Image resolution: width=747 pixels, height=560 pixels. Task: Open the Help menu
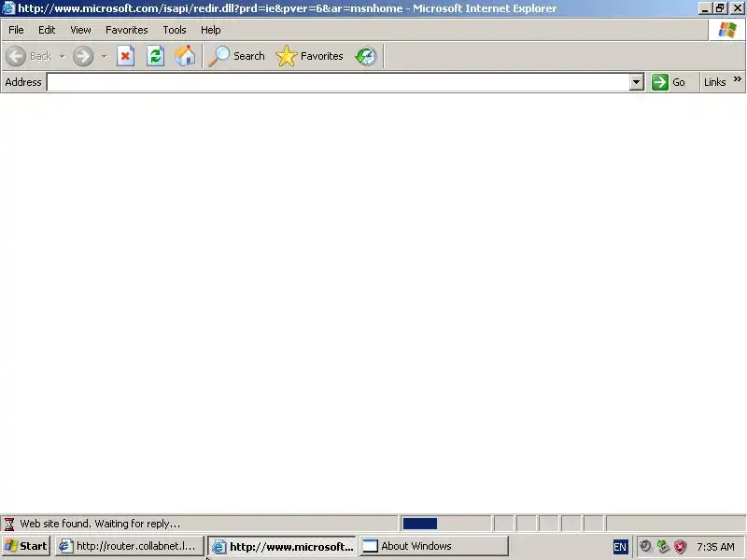tap(211, 30)
